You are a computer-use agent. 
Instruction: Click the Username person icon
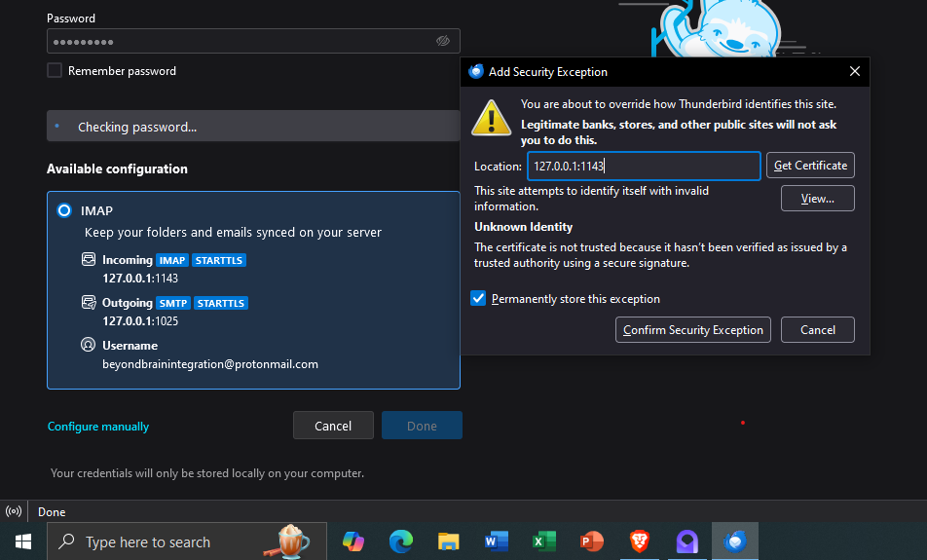[x=88, y=345]
